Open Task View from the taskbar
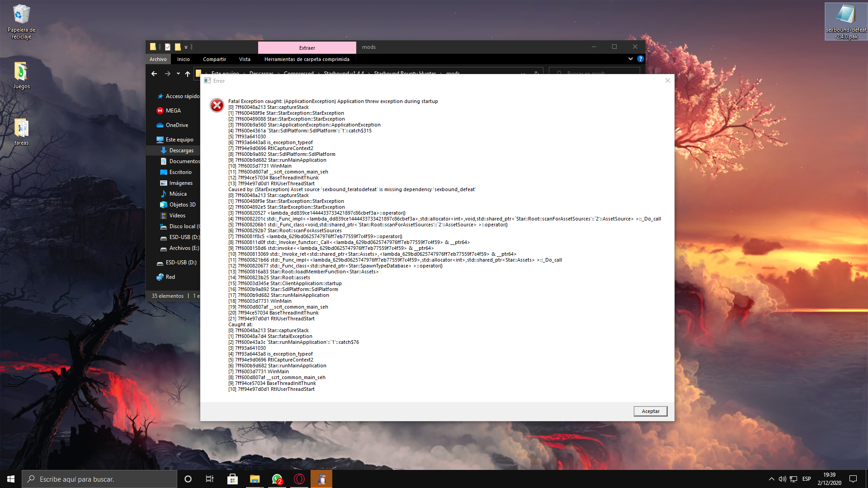The height and width of the screenshot is (488, 868). pyautogui.click(x=210, y=479)
